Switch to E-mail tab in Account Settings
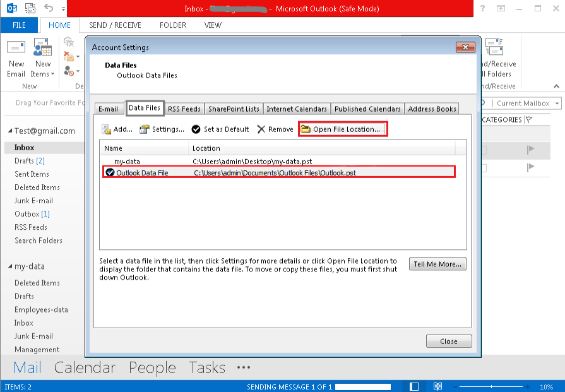This screenshot has height=392, width=565. click(108, 109)
